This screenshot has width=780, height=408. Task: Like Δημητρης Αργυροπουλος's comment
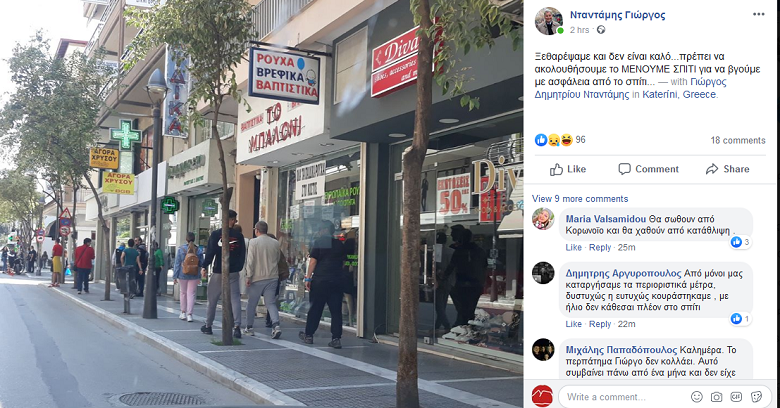(574, 324)
